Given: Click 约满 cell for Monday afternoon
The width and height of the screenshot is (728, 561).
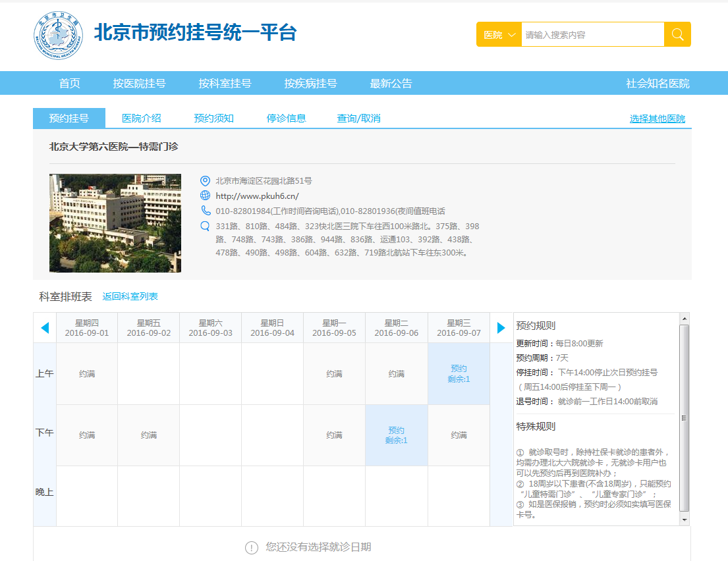Looking at the screenshot, I should click(334, 435).
